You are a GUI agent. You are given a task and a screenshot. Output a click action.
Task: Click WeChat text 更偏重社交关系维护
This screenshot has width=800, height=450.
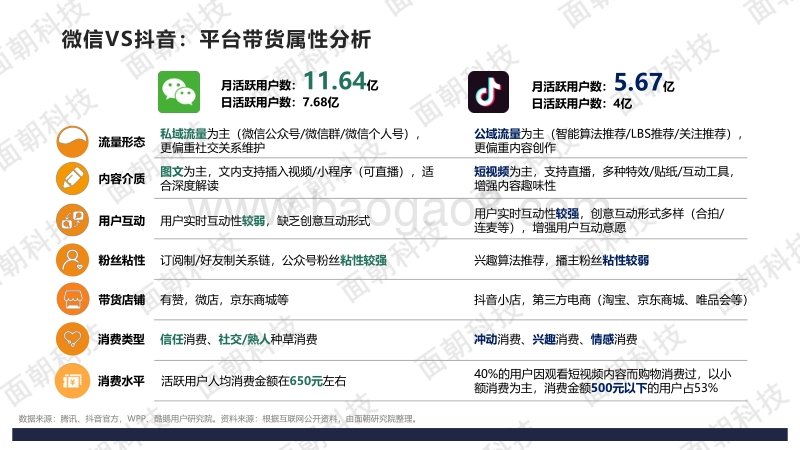pos(212,148)
